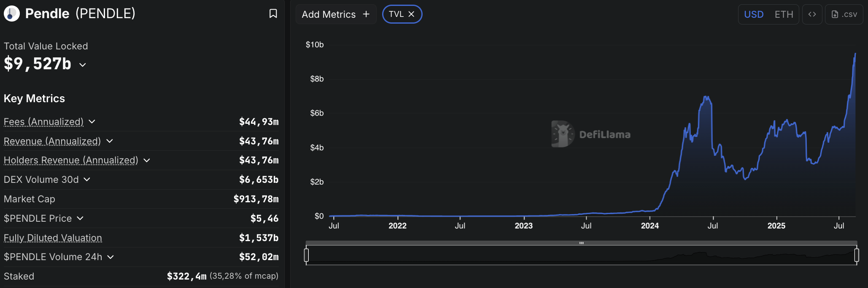Image resolution: width=868 pixels, height=288 pixels.
Task: Open the embed code icon
Action: coord(812,14)
